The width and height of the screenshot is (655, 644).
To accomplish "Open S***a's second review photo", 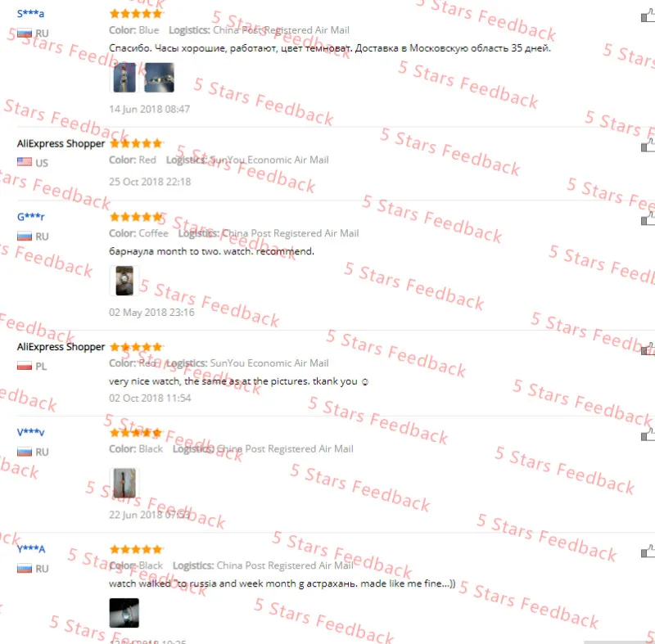I will coord(159,78).
